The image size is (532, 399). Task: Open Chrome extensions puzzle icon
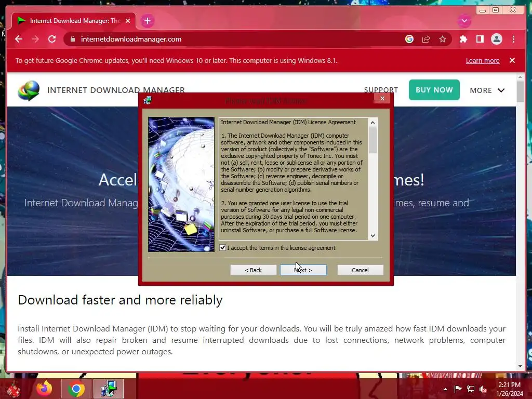pyautogui.click(x=463, y=39)
